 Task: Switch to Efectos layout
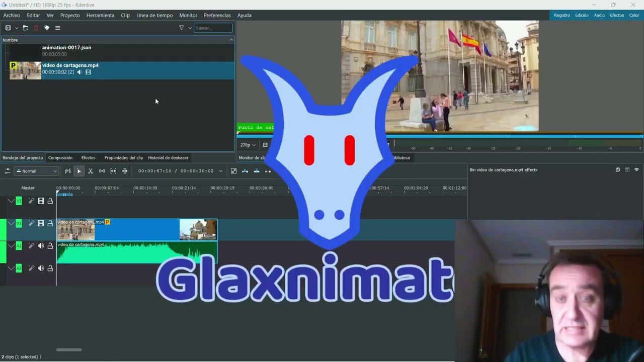click(x=617, y=15)
